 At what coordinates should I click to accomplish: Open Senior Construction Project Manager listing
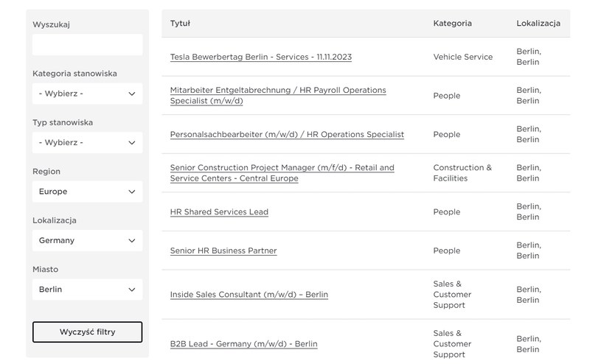[282, 173]
